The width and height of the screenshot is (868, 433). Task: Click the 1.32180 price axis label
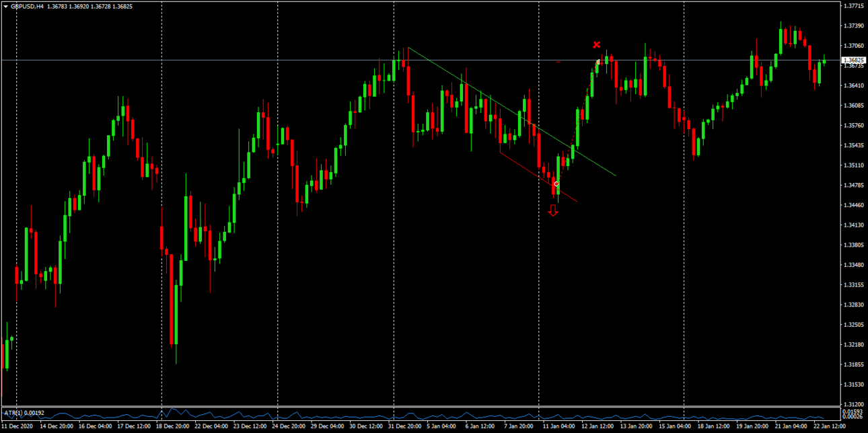point(853,344)
